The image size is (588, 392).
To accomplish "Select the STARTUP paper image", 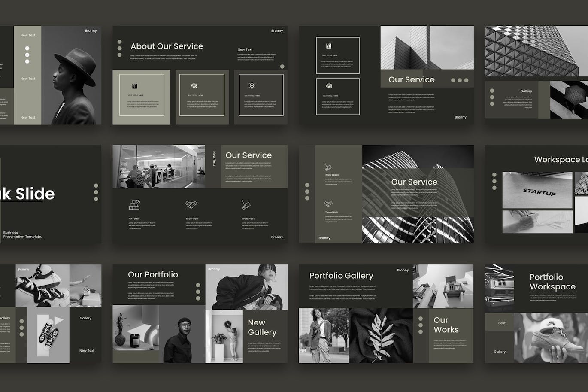I will pos(537,190).
